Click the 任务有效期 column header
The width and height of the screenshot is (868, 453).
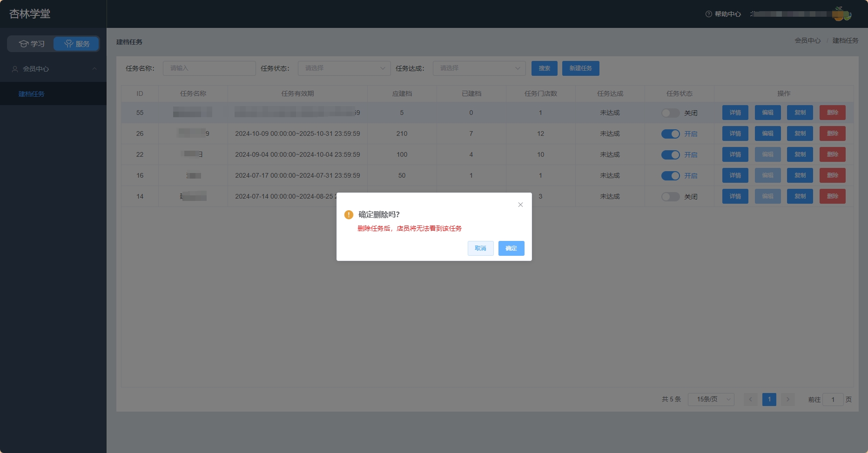[x=297, y=93]
